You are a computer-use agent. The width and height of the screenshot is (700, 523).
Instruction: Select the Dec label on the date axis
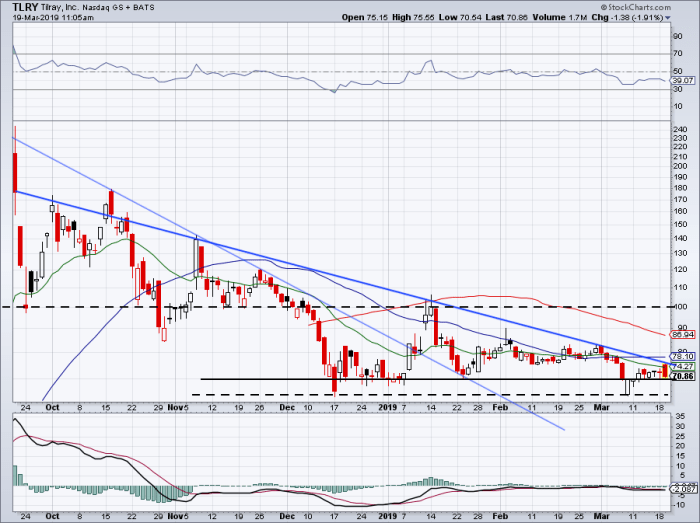289,408
